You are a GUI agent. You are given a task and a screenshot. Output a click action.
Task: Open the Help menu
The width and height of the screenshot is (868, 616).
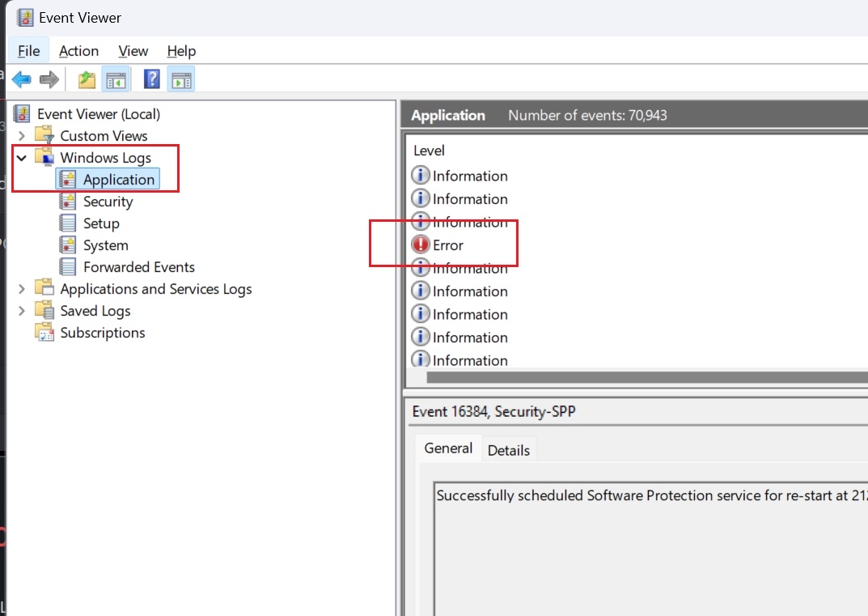click(181, 51)
